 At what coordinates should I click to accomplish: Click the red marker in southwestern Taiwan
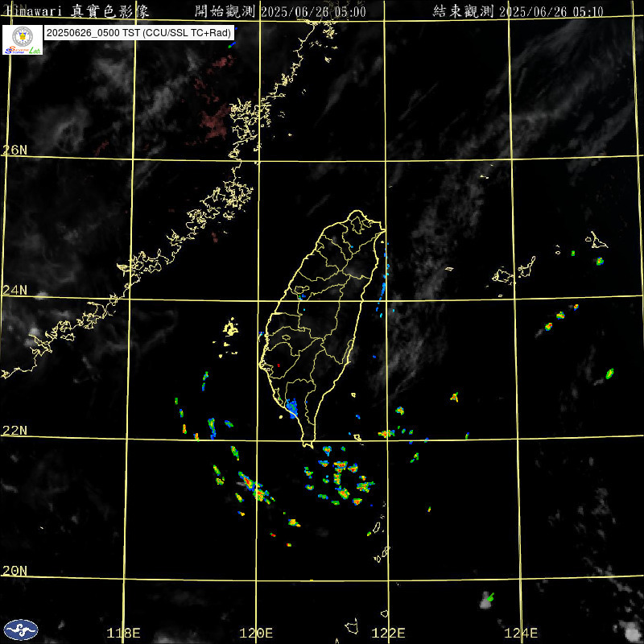coord(279,365)
